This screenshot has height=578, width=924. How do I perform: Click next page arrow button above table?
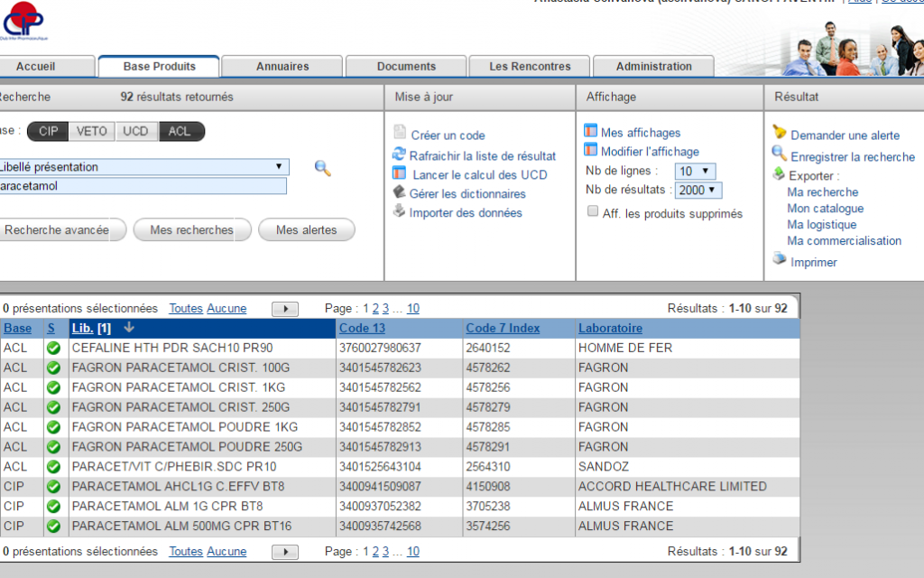[x=285, y=309]
